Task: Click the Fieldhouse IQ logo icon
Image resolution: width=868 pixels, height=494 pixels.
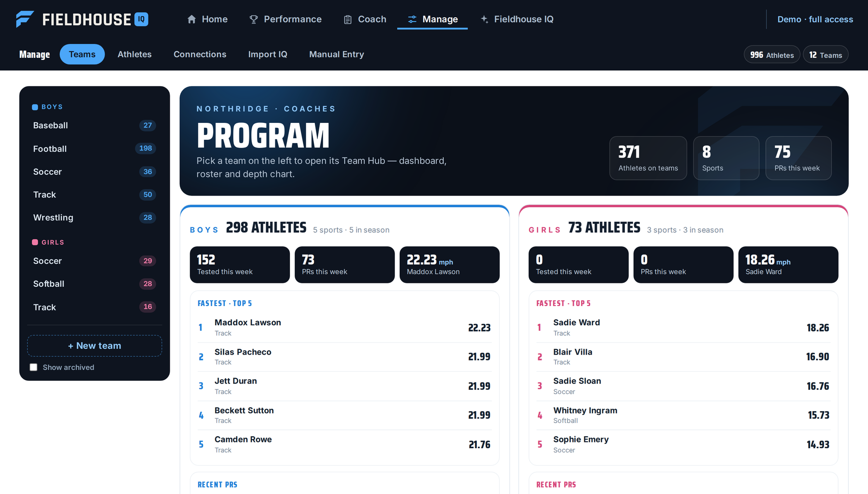Action: point(25,19)
